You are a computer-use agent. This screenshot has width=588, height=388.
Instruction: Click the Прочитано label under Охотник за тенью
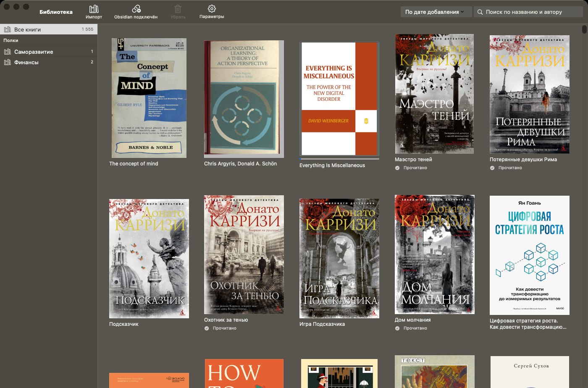tap(225, 328)
